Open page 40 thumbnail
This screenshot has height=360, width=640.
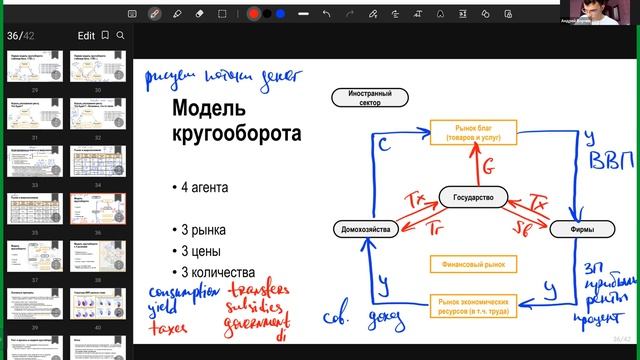98,304
